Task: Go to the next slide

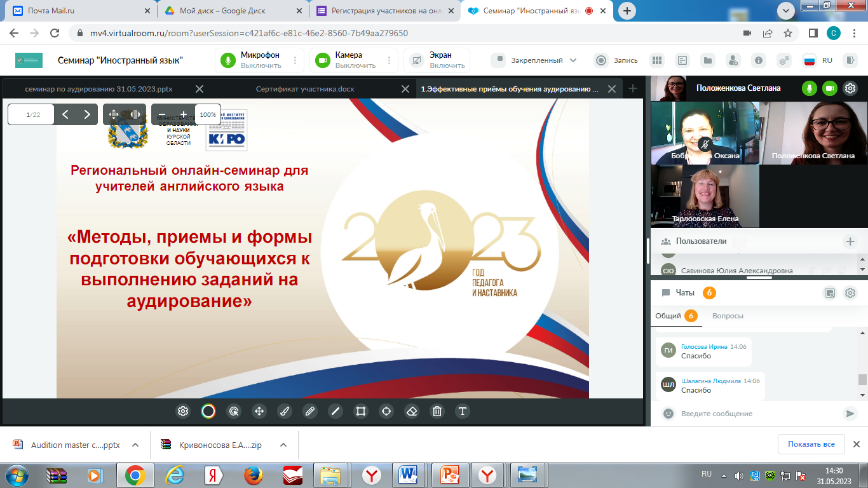Action: coord(87,114)
